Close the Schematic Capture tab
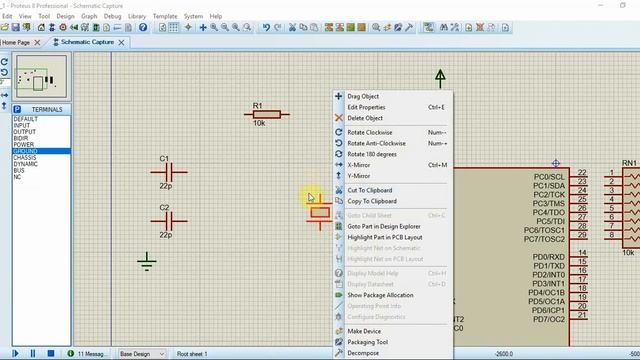 pos(121,42)
